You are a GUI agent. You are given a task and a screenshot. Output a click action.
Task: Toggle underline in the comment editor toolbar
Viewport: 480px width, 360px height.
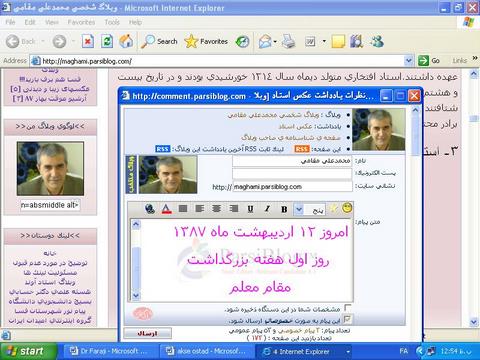pos(250,209)
